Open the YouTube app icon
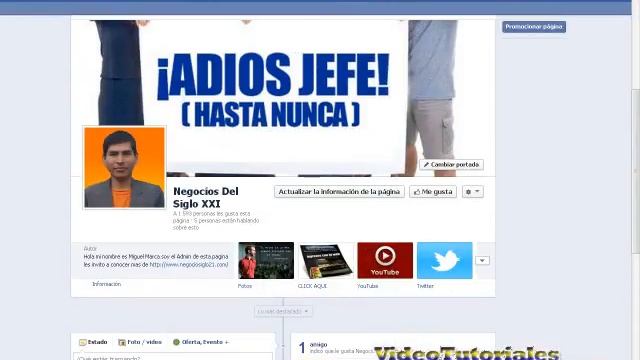Screen dimensions: 640x360 pyautogui.click(x=385, y=260)
